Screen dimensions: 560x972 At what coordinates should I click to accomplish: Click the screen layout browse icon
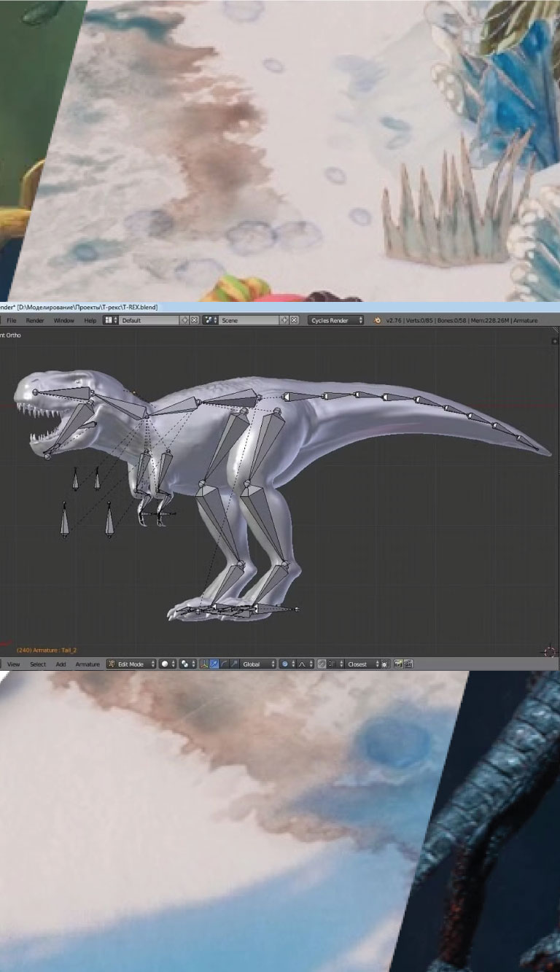coord(111,320)
